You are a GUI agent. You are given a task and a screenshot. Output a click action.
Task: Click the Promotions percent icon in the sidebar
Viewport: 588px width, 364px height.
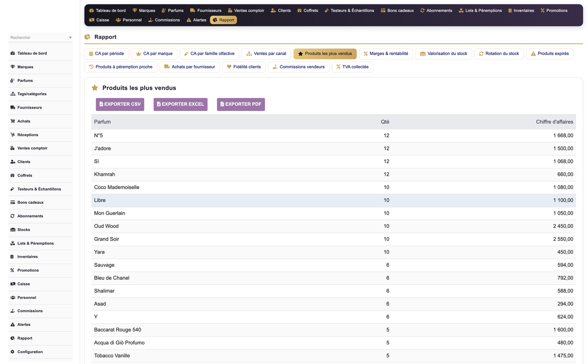[13, 270]
